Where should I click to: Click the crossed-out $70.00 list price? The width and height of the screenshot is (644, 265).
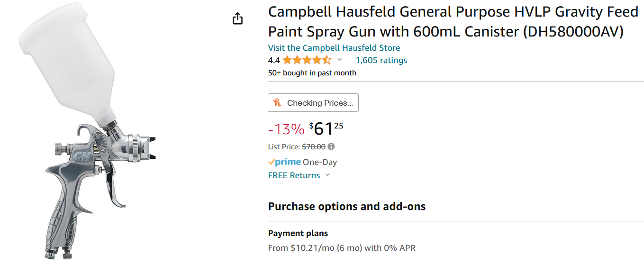tap(314, 147)
